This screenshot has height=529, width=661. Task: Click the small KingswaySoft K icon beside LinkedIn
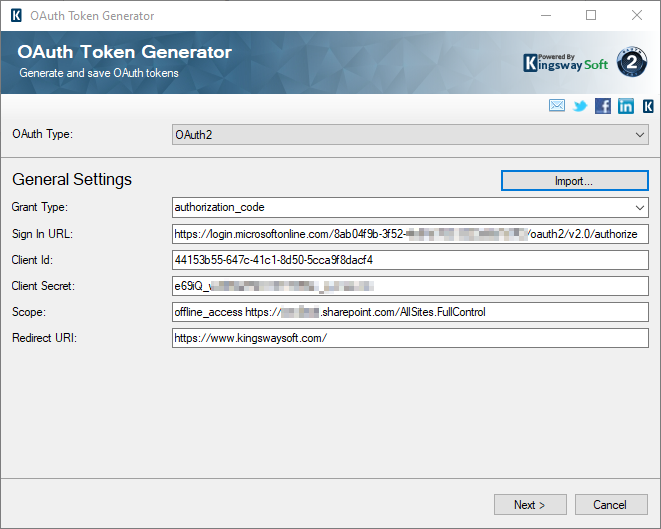pyautogui.click(x=649, y=106)
